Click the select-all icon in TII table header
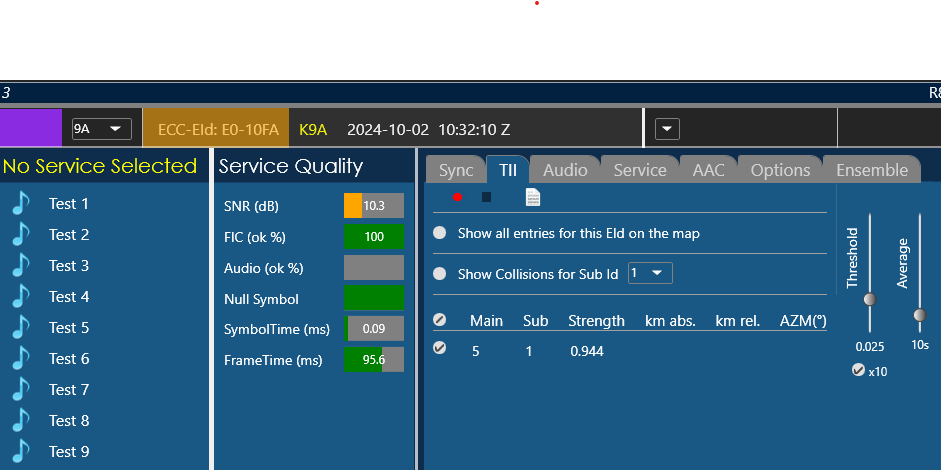The image size is (941, 470). [440, 321]
